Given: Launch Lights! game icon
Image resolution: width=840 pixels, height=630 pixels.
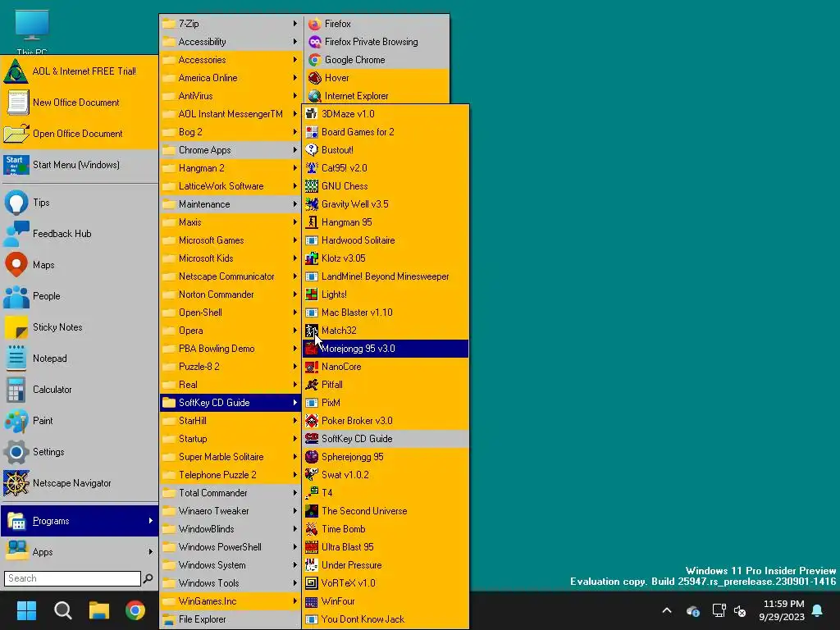Looking at the screenshot, I should pos(311,294).
